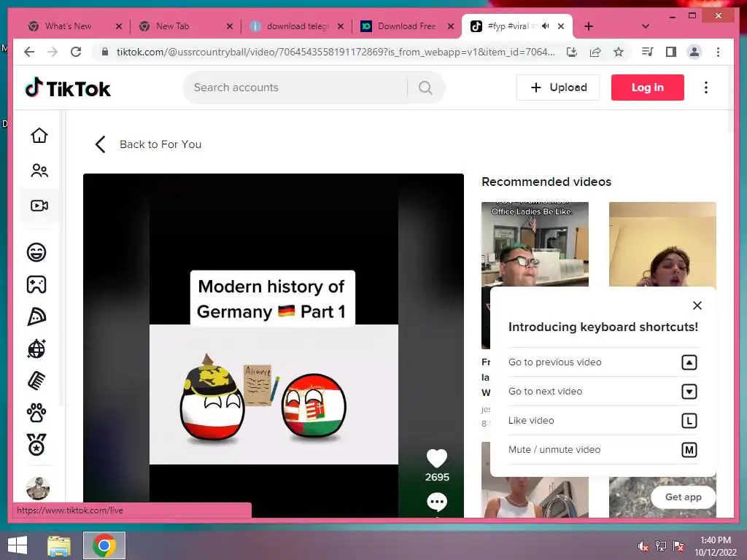This screenshot has height=560, width=747.
Task: Click into the Search accounts field
Action: point(295,87)
